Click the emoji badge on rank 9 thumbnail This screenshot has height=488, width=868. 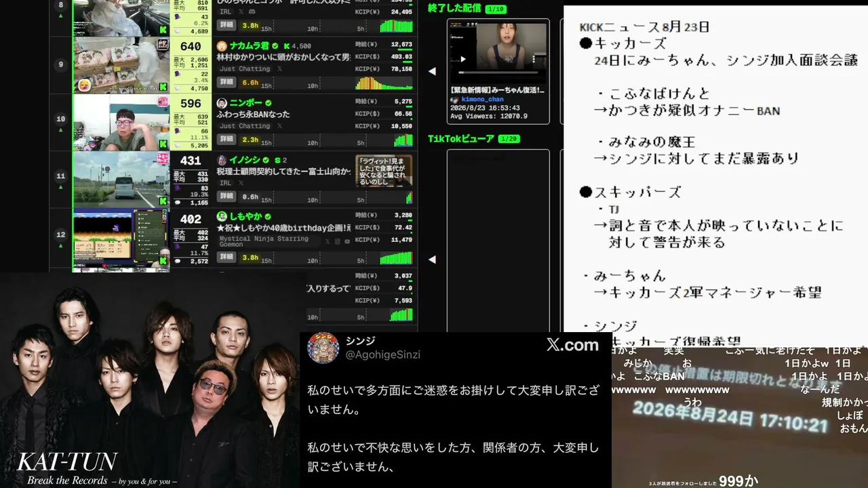84,85
